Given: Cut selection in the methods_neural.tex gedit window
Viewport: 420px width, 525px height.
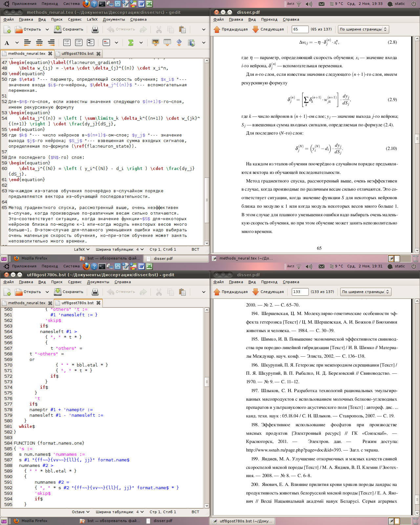Looking at the screenshot, I should click(x=159, y=30).
